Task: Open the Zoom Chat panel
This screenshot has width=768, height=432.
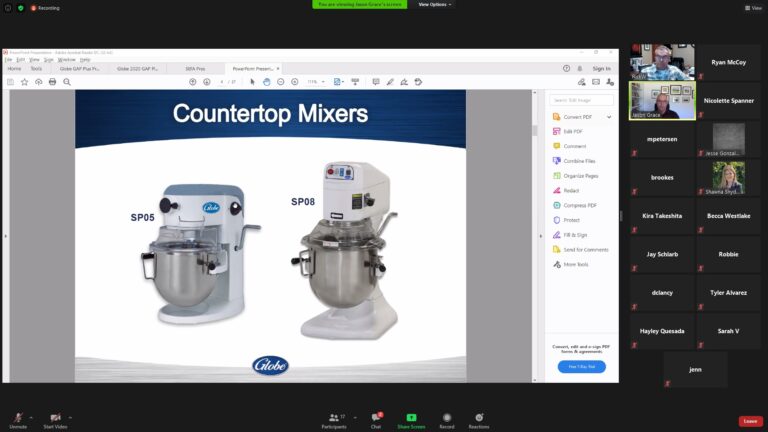Action: [x=376, y=420]
